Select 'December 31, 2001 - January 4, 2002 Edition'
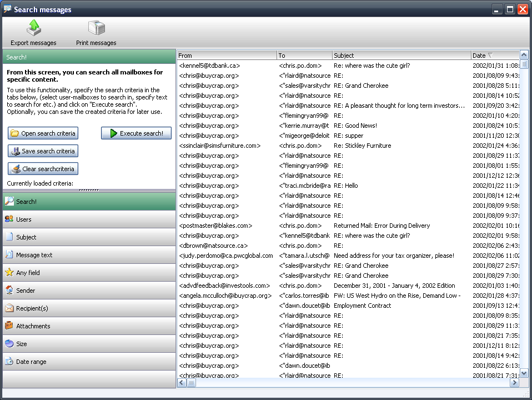Screen dimensions: 532x400 click(x=348, y=286)
